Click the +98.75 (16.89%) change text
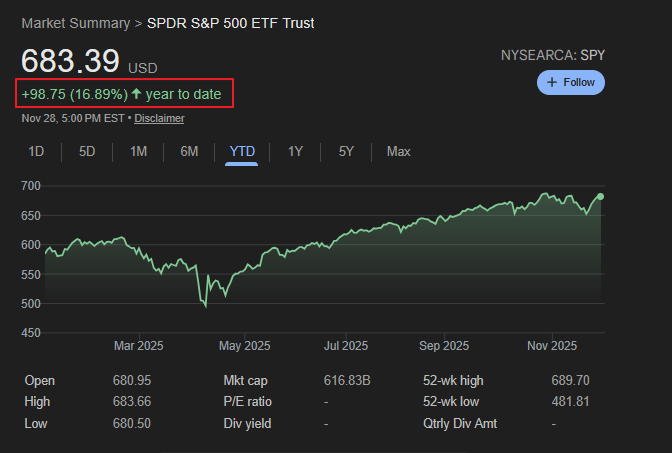Viewport: 672px width, 453px height. (74, 94)
